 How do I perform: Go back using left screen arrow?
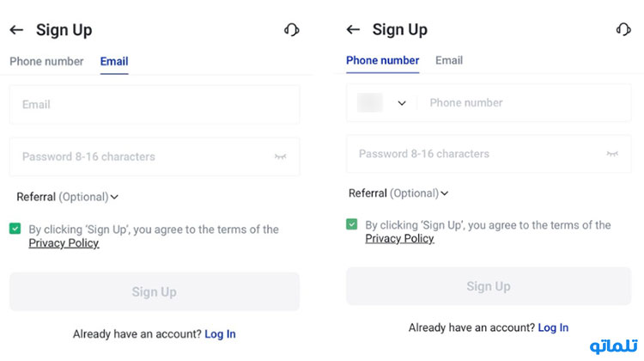(x=16, y=30)
